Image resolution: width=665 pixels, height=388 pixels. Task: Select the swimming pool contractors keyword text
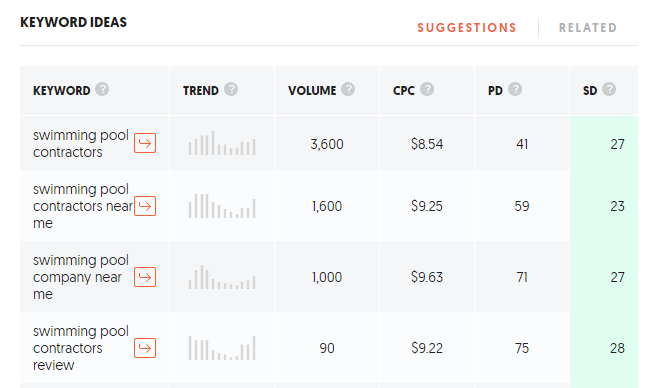81,143
